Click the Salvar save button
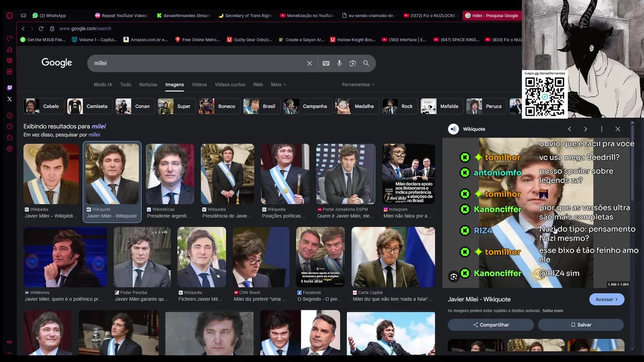This screenshot has height=362, width=644. click(x=581, y=325)
